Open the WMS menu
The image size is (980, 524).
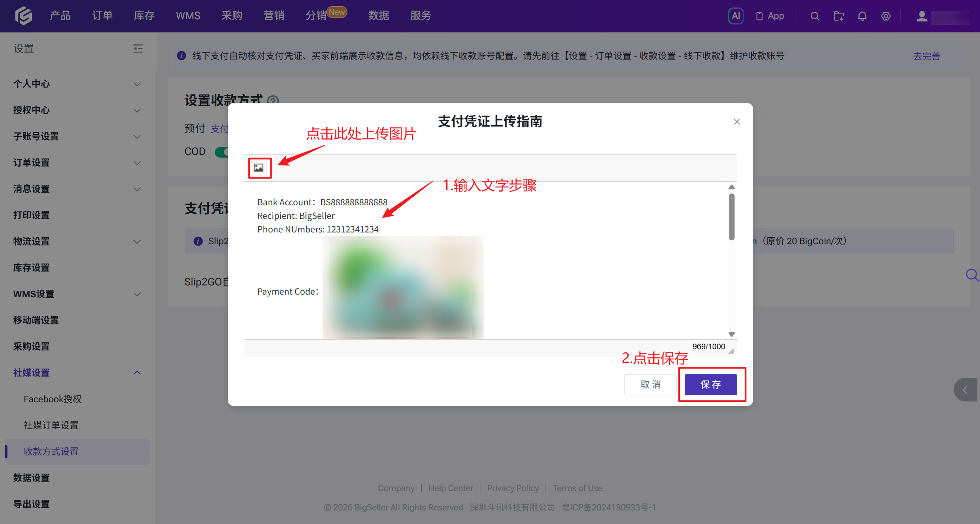click(x=188, y=16)
